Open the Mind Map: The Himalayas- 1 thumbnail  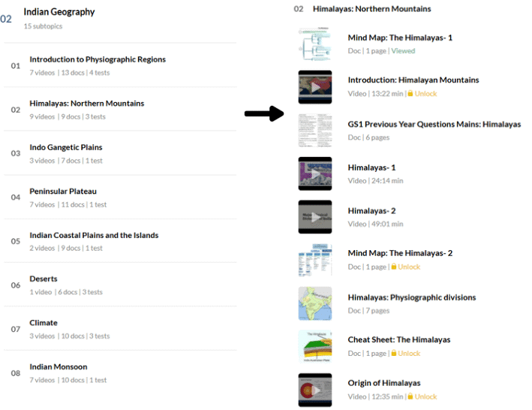coord(315,44)
